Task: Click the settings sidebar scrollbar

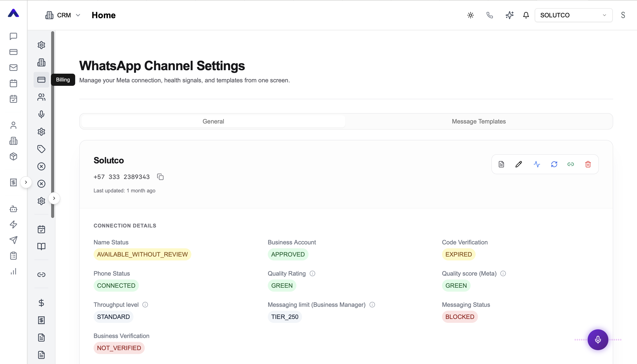Action: 52,125
